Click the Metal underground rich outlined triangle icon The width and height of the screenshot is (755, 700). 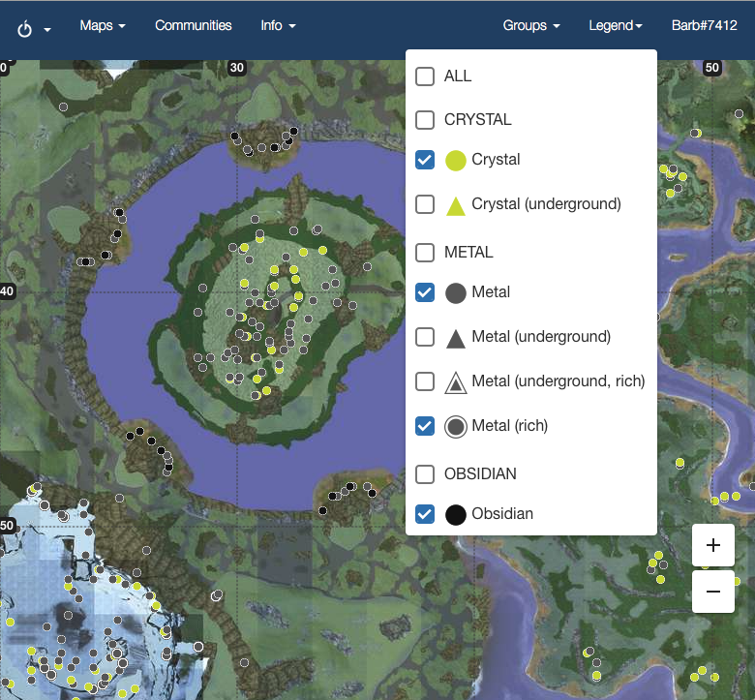[x=456, y=382]
